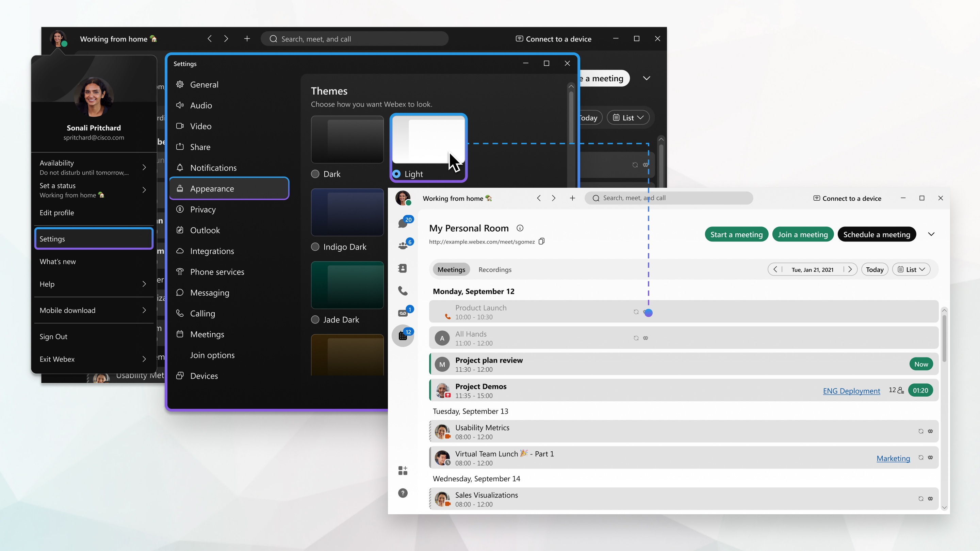Image resolution: width=980 pixels, height=551 pixels.
Task: Select the Light theme radio button
Action: click(396, 174)
